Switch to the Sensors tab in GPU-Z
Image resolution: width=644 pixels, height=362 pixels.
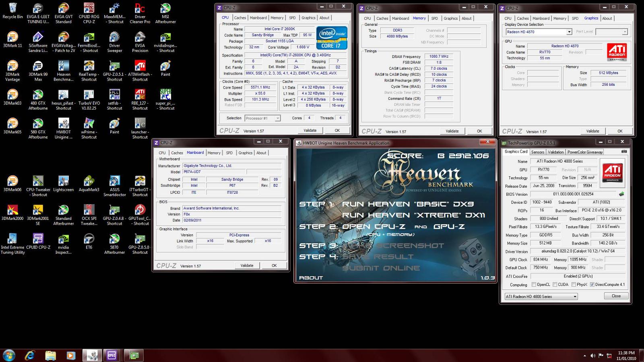(537, 152)
